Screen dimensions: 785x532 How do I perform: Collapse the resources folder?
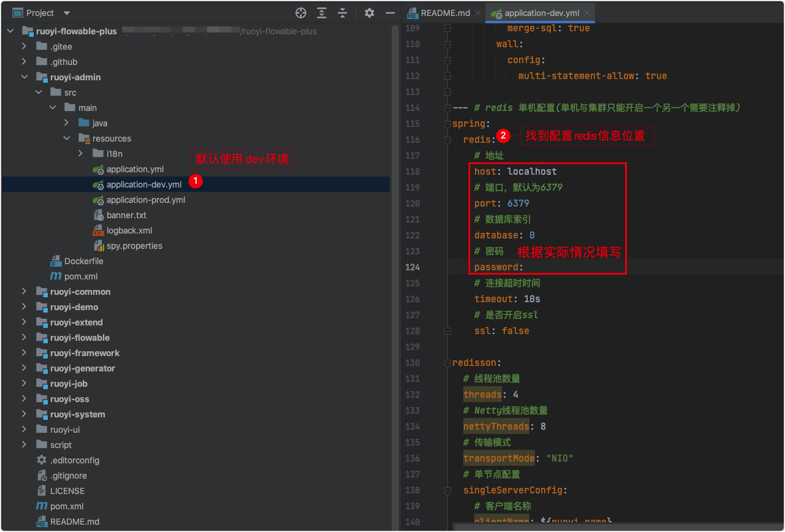click(x=66, y=139)
